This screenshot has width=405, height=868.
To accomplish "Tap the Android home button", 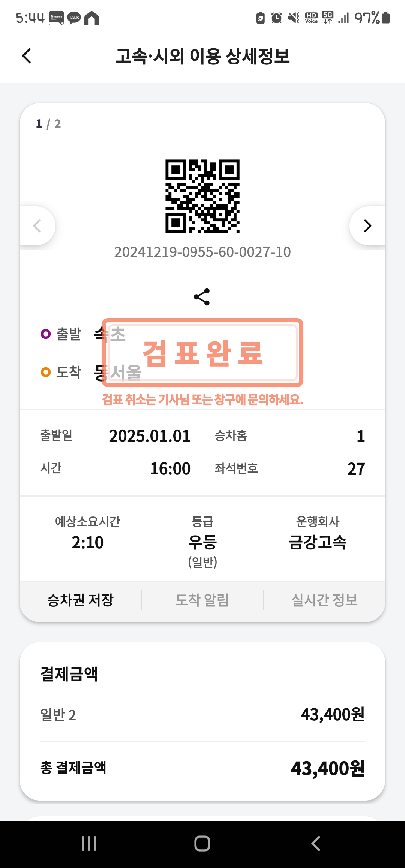I will tap(202, 844).
